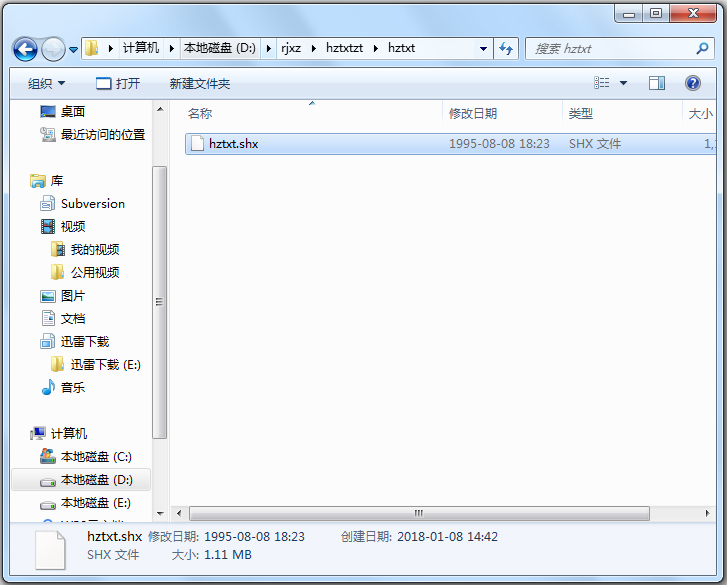Expand the arrow after 计算机 in breadcrumb
727x585 pixels.
click(x=172, y=48)
